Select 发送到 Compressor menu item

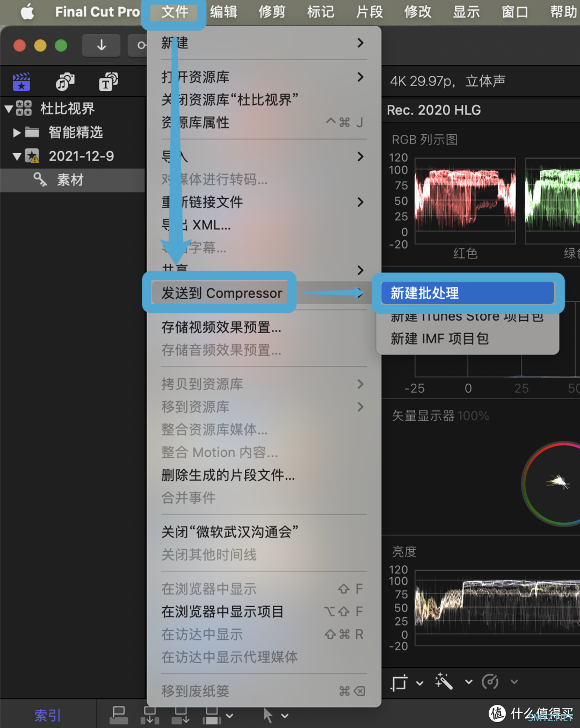pos(264,293)
